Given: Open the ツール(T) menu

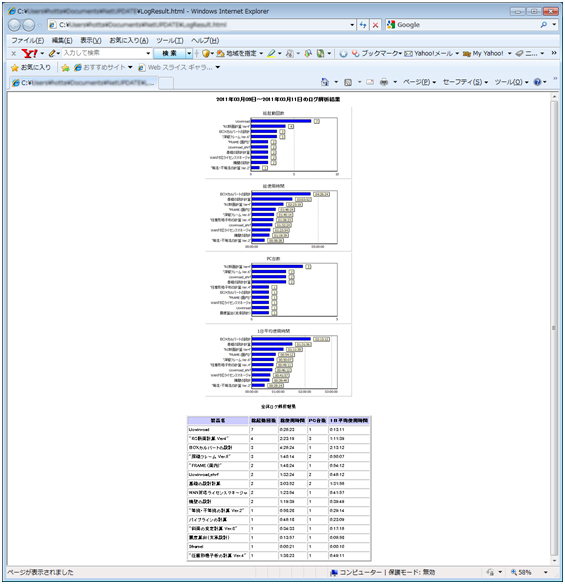Looking at the screenshot, I should (169, 40).
